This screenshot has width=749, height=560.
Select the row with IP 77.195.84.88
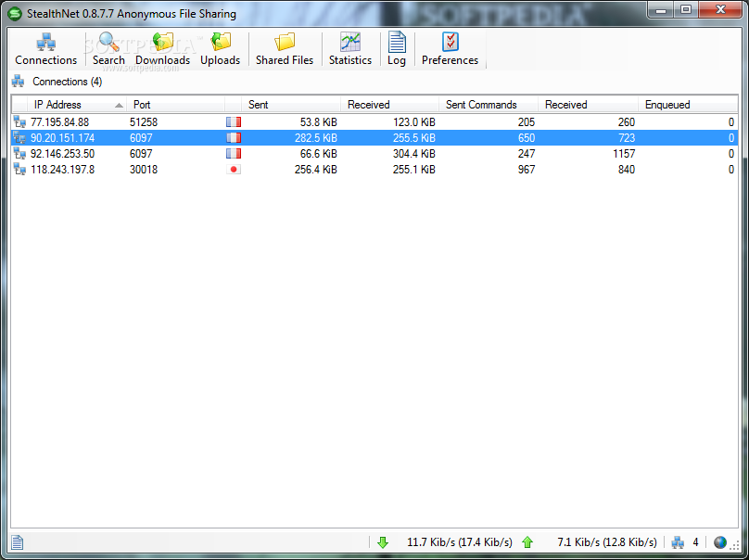tap(374, 121)
